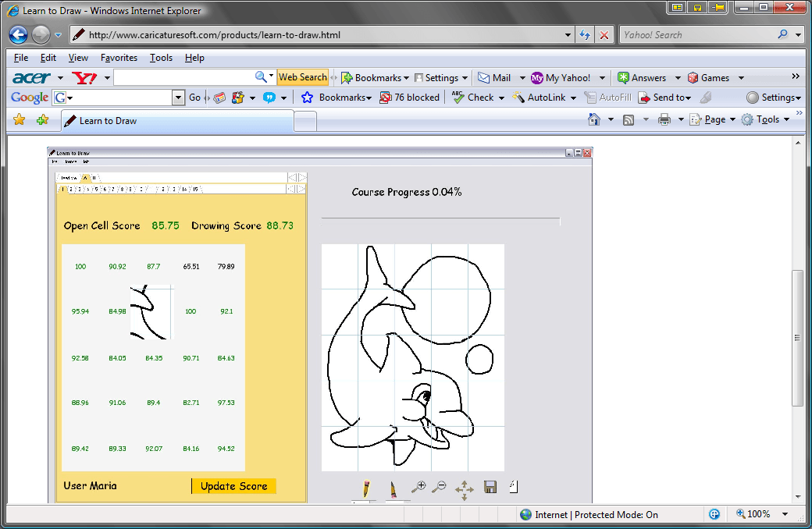Viewport: 812px width, 529px height.
Task: Click the Web Search button
Action: 302,77
